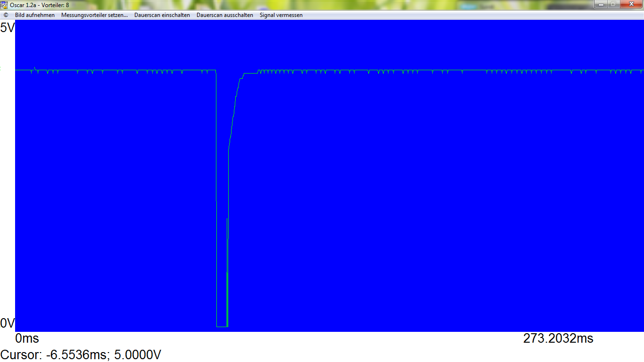The image size is (644, 362).
Task: Click 'Bild aufnehmen' menu item
Action: pos(35,15)
